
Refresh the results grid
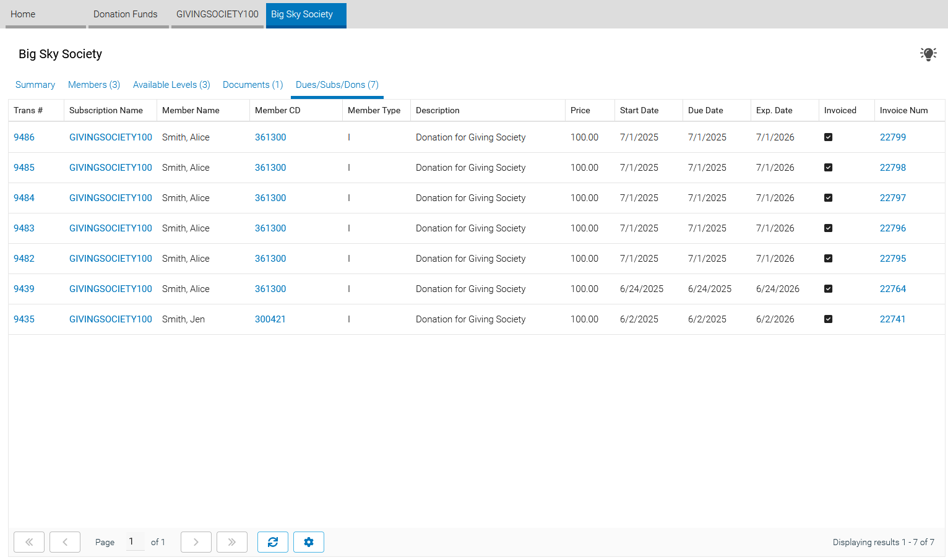pyautogui.click(x=273, y=542)
